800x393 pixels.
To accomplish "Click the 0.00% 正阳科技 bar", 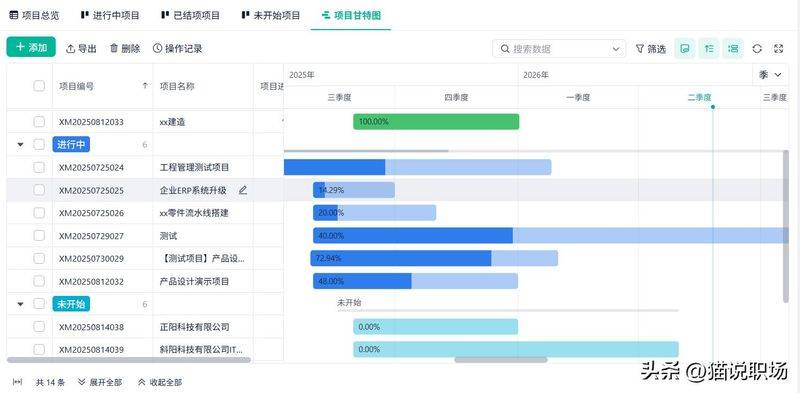I will pos(435,327).
